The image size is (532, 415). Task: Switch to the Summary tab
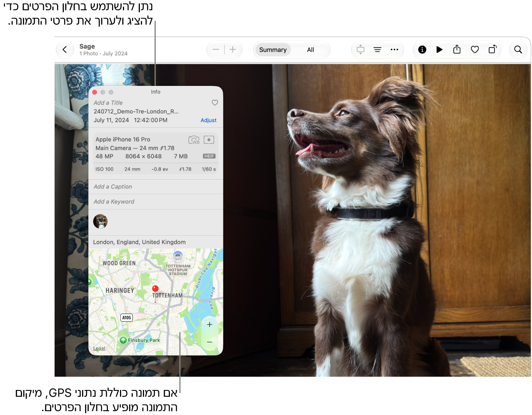[273, 50]
